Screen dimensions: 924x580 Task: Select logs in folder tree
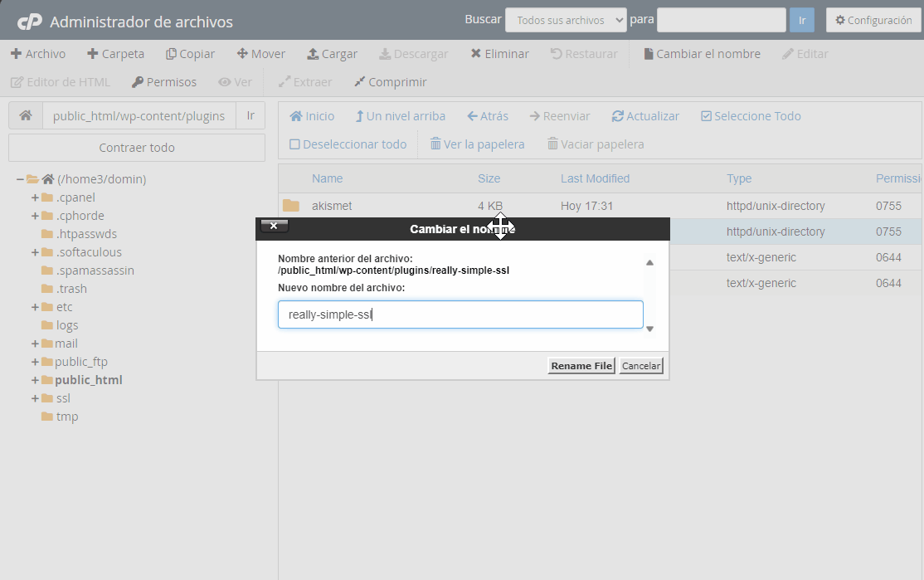67,325
